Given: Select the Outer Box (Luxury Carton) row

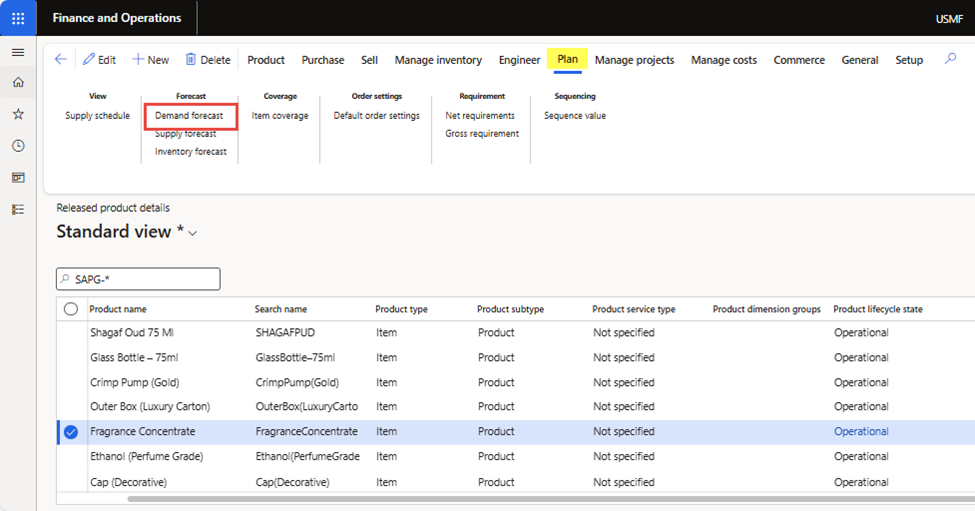Looking at the screenshot, I should pos(516,407).
